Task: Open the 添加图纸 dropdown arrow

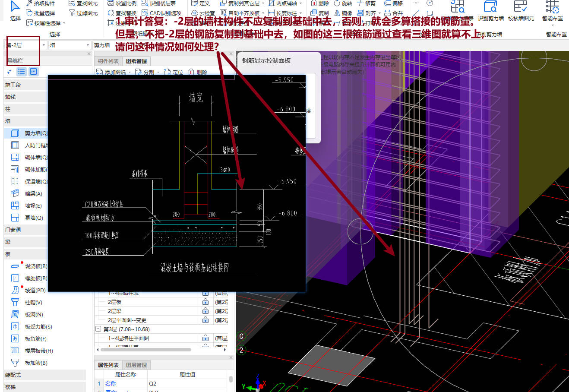Action: 130,72
